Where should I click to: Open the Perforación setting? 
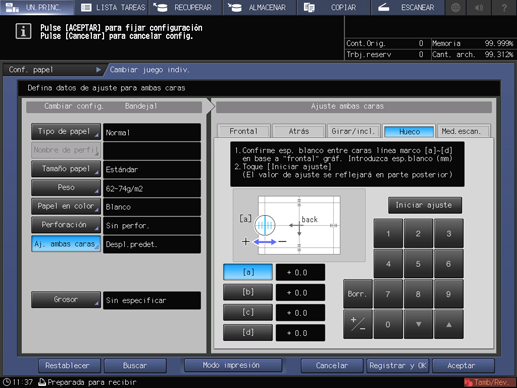pos(66,225)
